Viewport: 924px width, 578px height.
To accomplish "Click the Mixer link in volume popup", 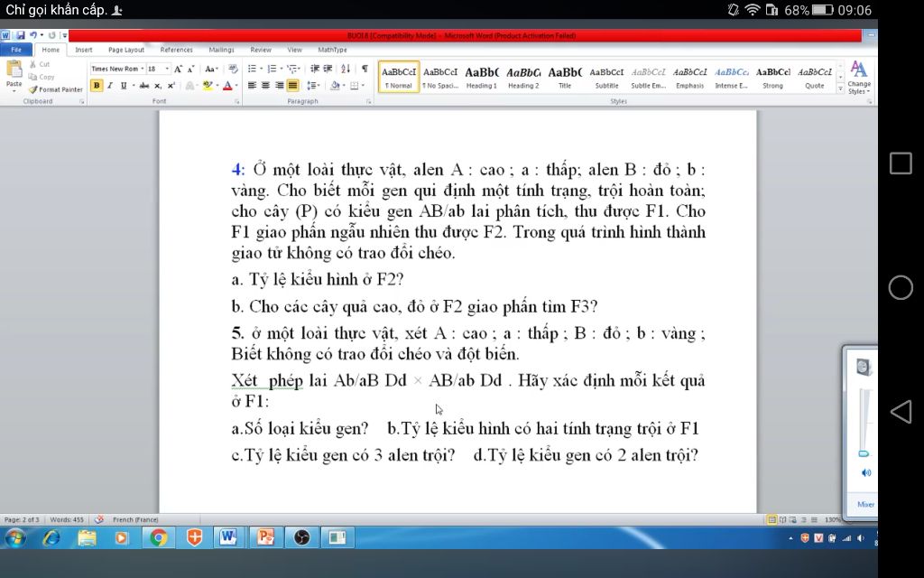I will tap(865, 504).
